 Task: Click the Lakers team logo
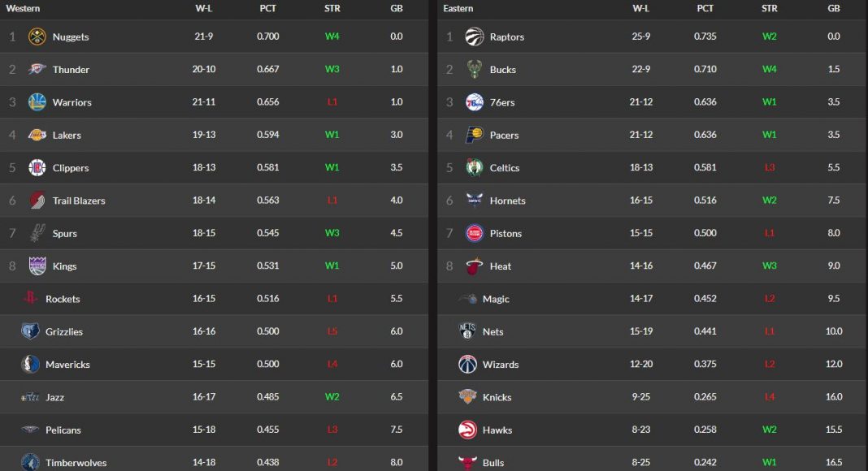point(37,135)
